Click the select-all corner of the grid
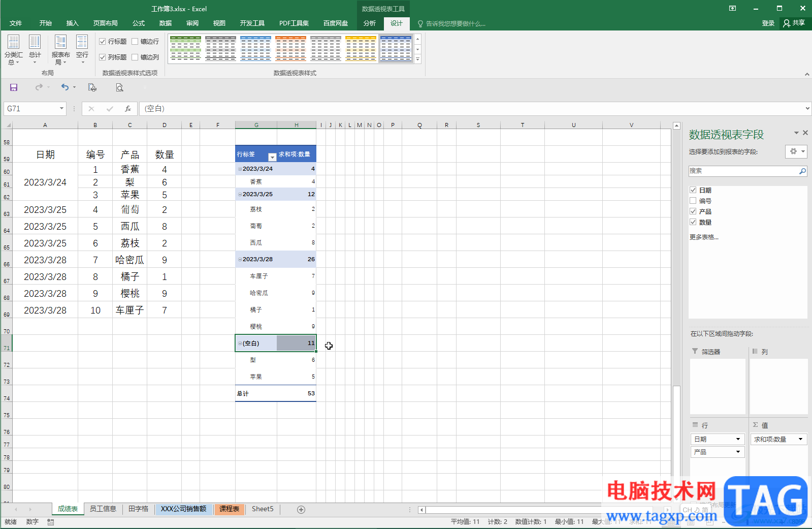 [7, 125]
